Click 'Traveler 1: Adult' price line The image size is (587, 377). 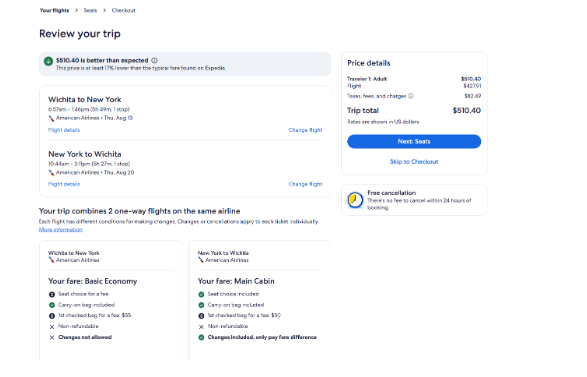414,79
